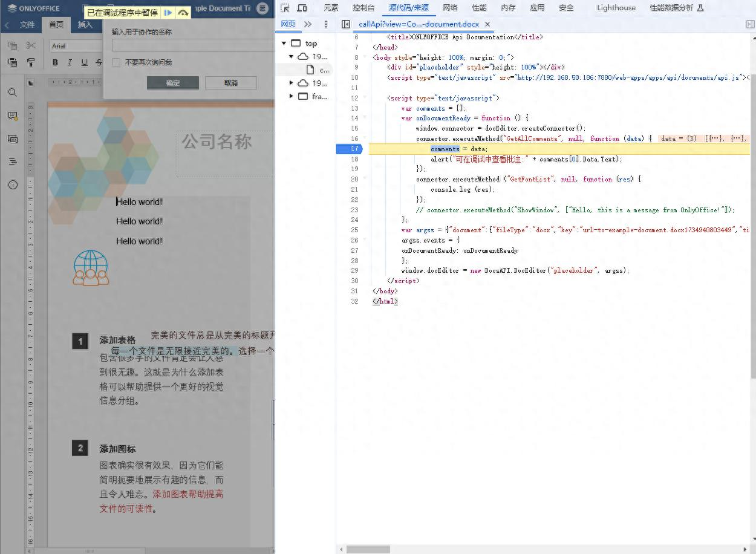Fold the body tag at line 8

pos(365,57)
